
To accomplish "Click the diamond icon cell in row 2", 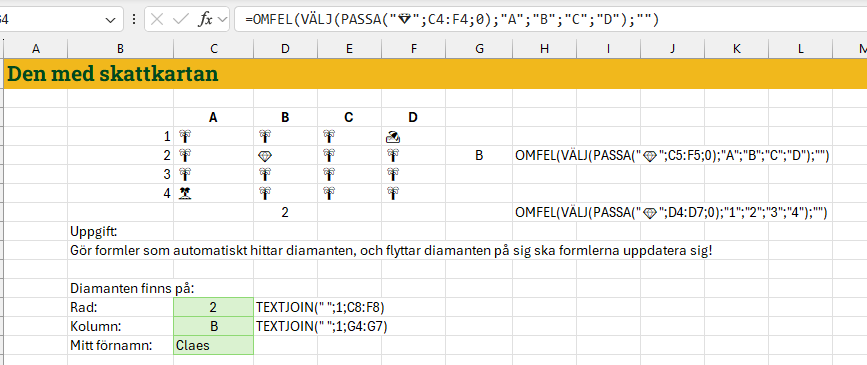I will [265, 156].
